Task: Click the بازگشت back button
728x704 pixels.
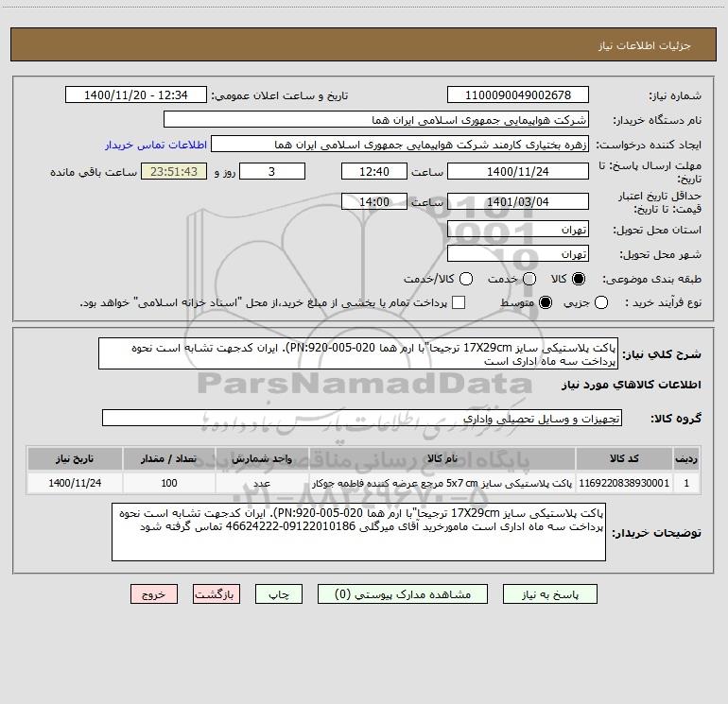Action: tap(217, 594)
